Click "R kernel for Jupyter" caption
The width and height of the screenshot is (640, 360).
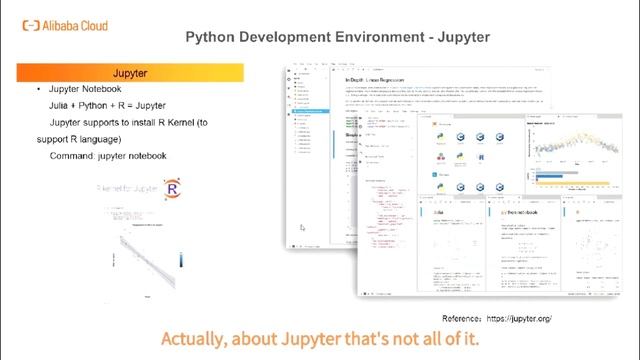tap(128, 188)
